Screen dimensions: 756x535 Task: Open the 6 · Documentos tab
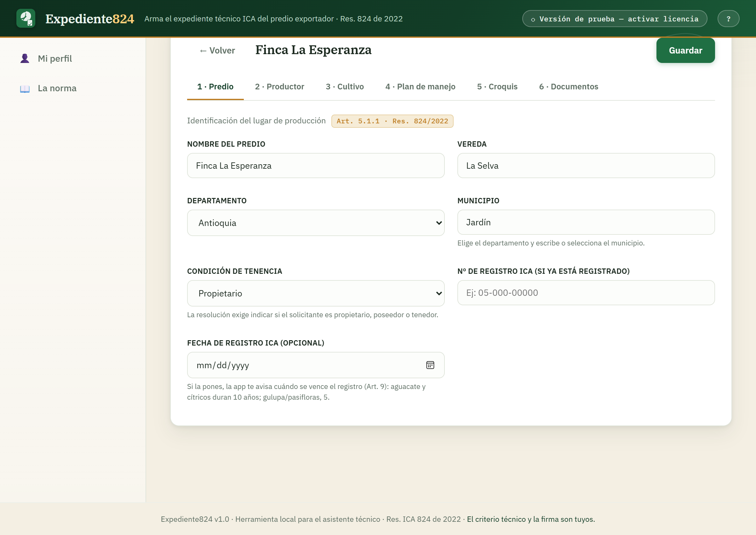point(568,87)
